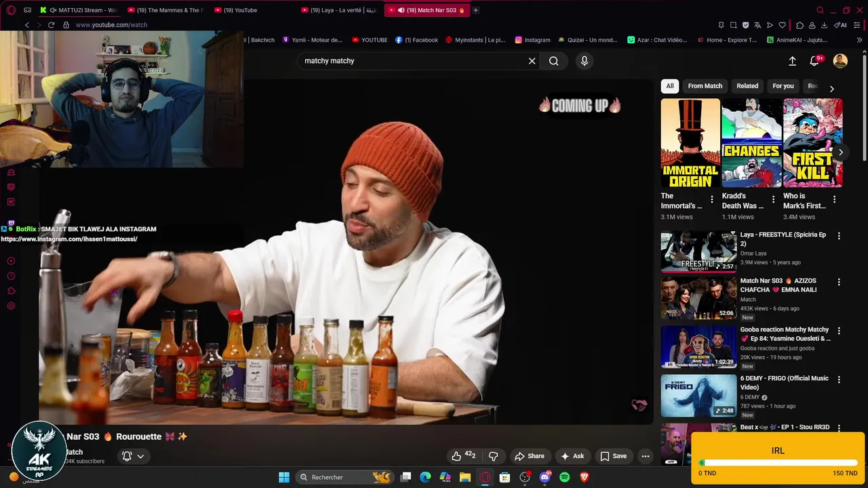868x488 pixels.
Task: Open The Immortal's Origin short thumbnail
Action: 690,143
